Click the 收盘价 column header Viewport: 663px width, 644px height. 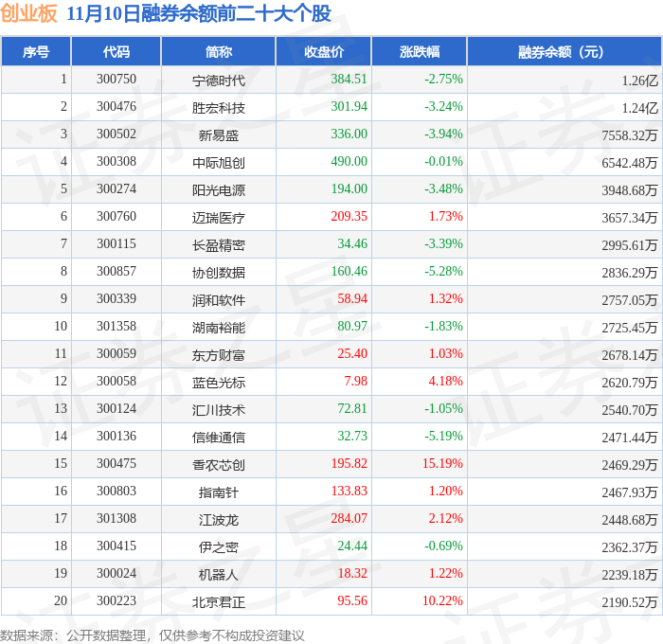324,51
